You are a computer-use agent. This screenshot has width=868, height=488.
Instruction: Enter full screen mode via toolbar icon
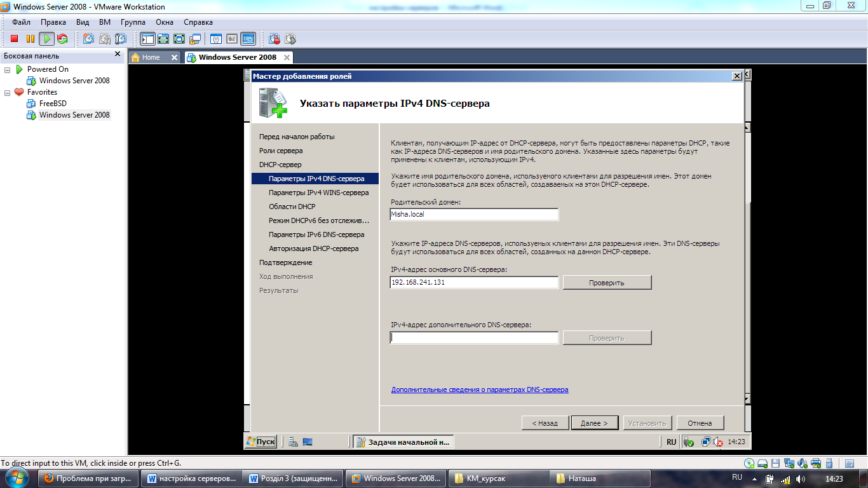(179, 39)
